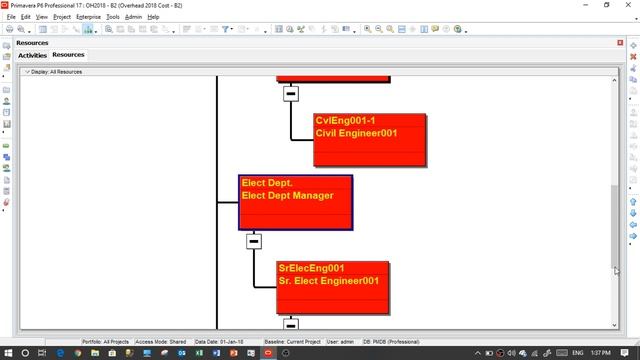The image size is (640, 360).
Task: Collapse the node above CvlEng001-1
Action: (x=291, y=93)
